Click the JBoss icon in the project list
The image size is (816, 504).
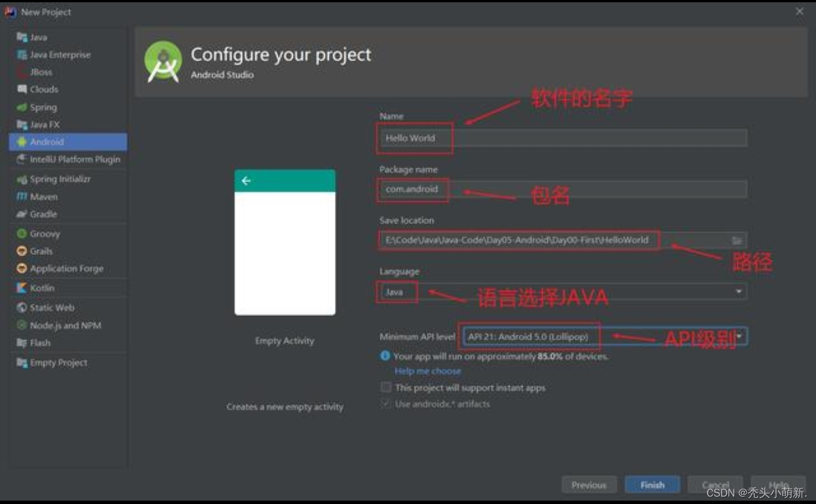pyautogui.click(x=22, y=72)
